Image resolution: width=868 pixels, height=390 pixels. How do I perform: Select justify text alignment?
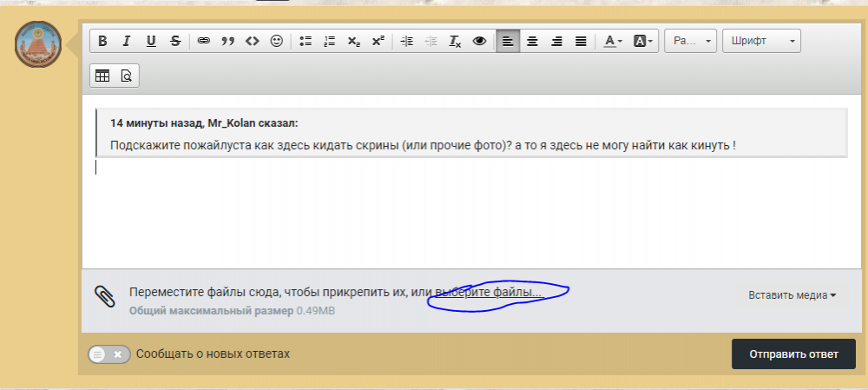581,41
